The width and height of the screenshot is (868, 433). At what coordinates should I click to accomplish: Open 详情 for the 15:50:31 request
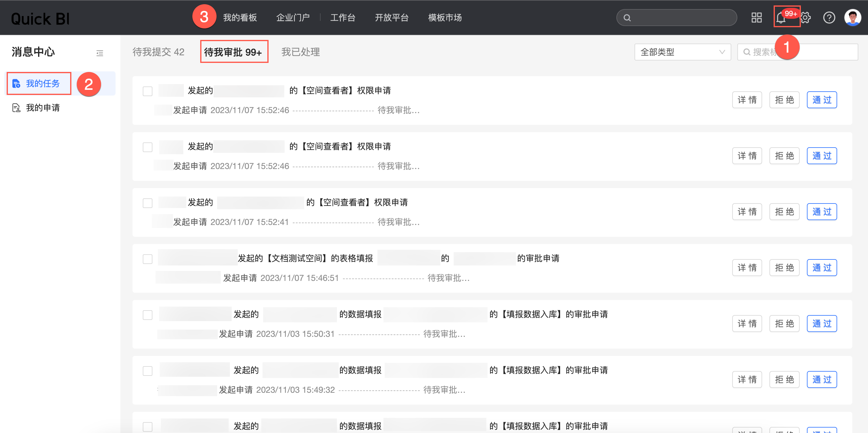[x=747, y=324]
